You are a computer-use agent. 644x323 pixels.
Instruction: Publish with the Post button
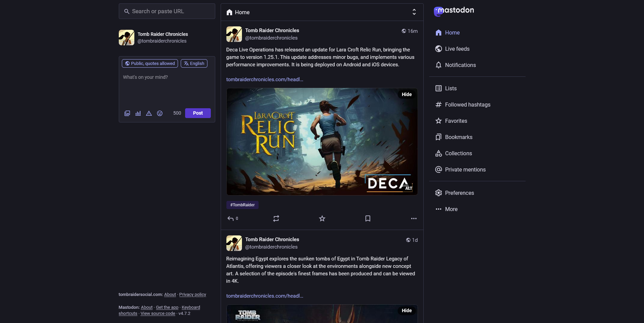pos(198,113)
